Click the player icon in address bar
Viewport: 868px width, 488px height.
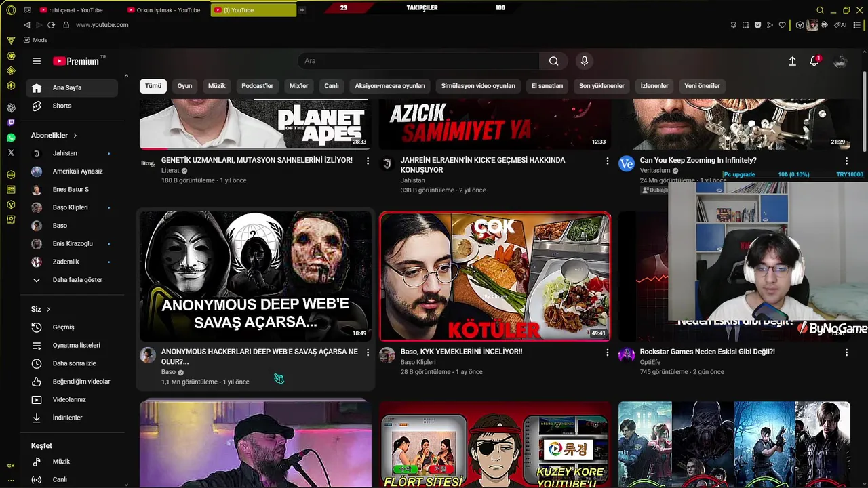770,25
